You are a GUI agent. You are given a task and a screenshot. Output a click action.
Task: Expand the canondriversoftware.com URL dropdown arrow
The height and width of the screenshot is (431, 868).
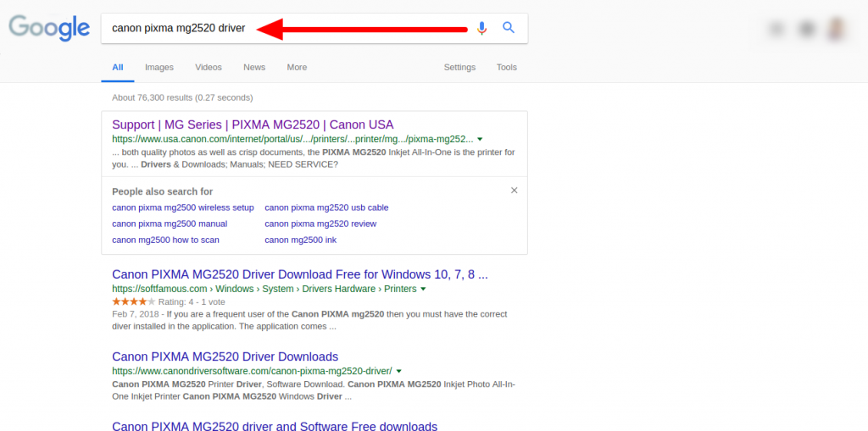pos(398,371)
